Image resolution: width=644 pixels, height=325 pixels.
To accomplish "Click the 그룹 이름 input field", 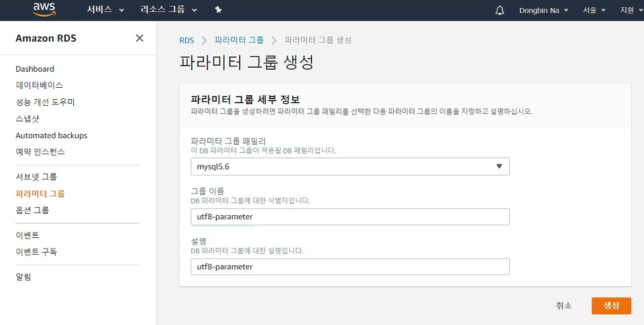I will pyautogui.click(x=350, y=217).
